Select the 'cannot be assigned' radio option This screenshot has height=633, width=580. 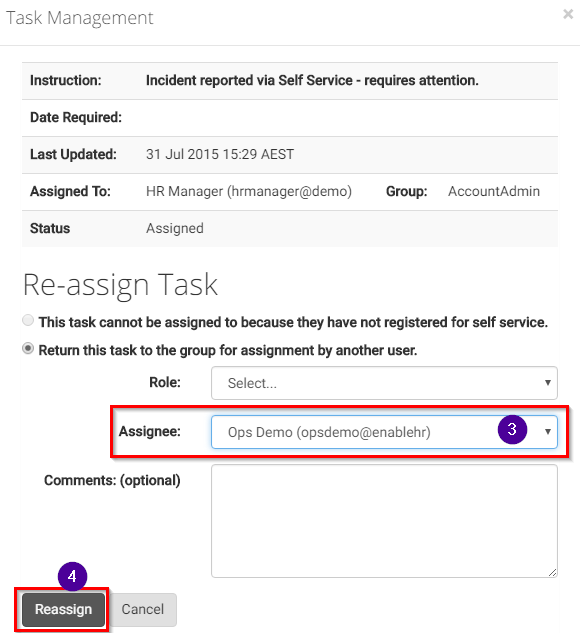[28, 321]
